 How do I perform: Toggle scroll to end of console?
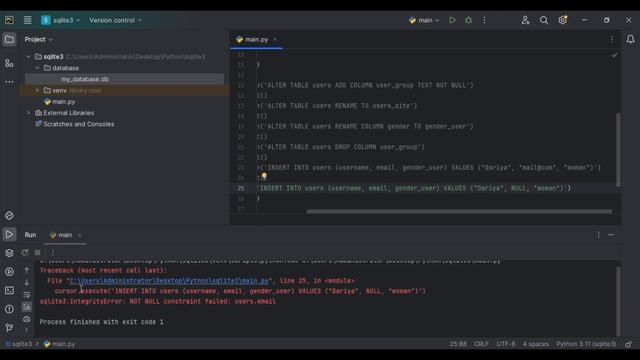(x=27, y=307)
